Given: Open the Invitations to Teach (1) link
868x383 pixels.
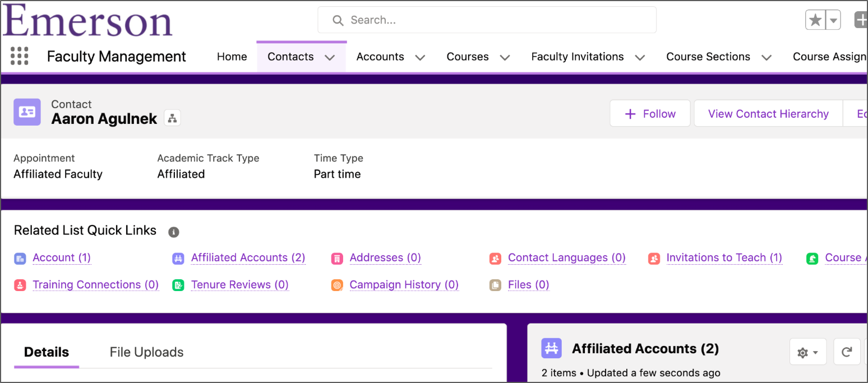Looking at the screenshot, I should (x=724, y=257).
